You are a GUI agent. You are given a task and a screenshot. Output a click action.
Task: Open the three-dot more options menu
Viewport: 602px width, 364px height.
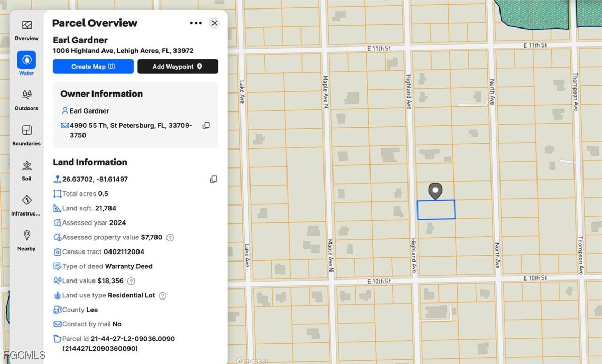pos(196,23)
